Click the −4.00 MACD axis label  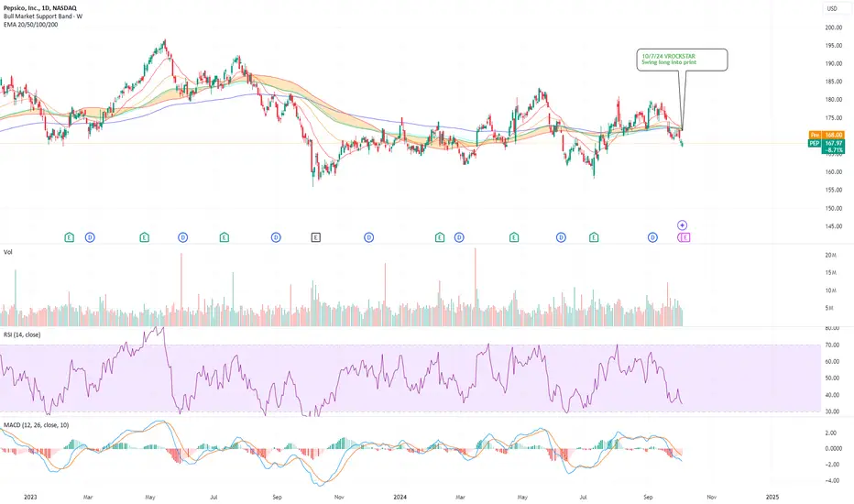pyautogui.click(x=830, y=480)
